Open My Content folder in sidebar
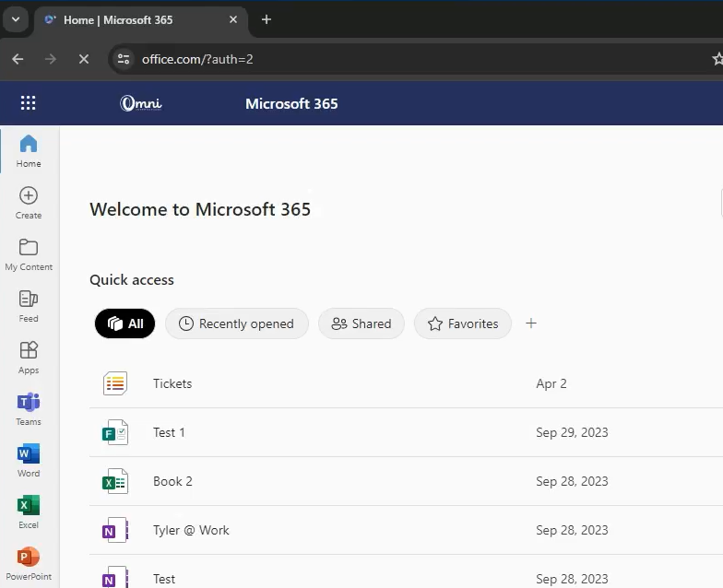723x588 pixels. point(29,254)
